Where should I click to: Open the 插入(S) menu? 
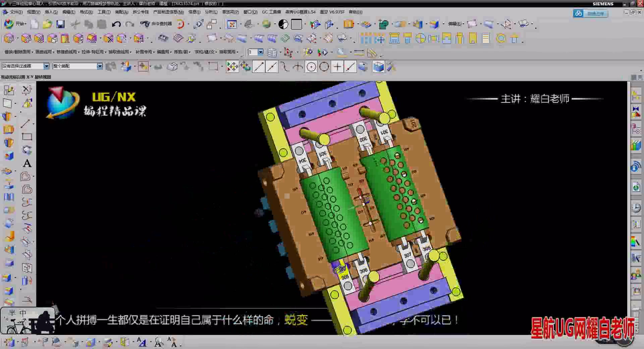click(51, 12)
